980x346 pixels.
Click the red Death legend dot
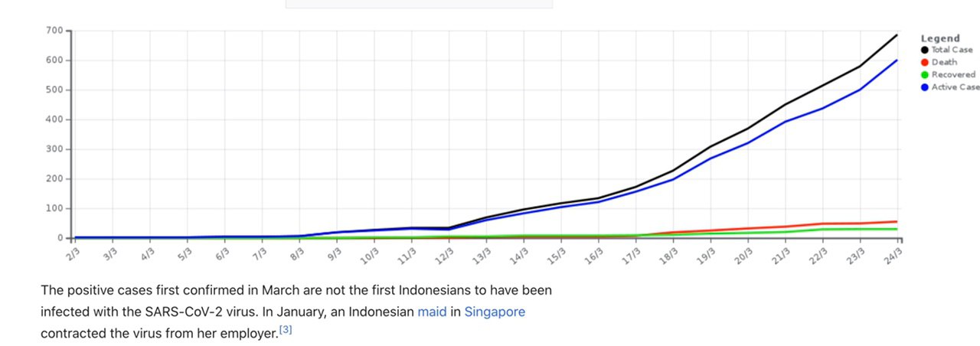[x=925, y=62]
